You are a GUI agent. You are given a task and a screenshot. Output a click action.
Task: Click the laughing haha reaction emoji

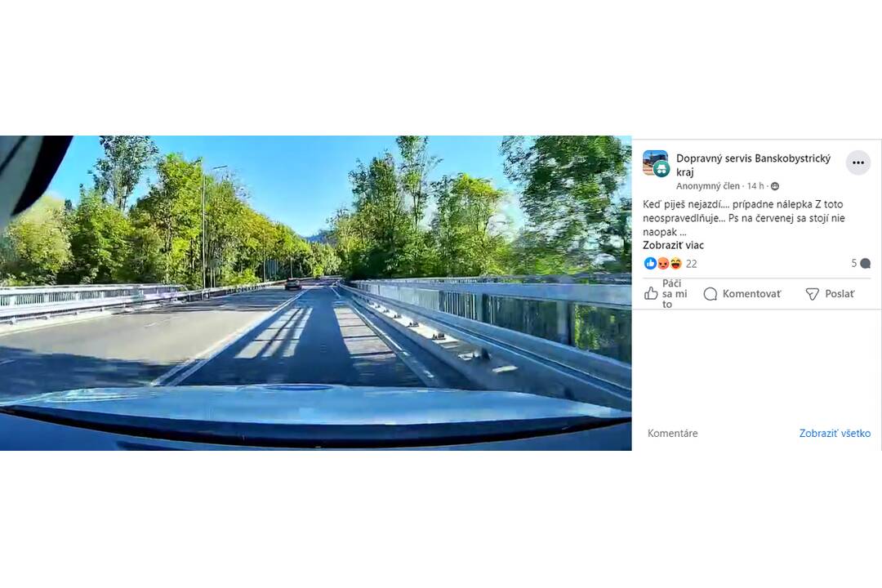click(x=675, y=263)
